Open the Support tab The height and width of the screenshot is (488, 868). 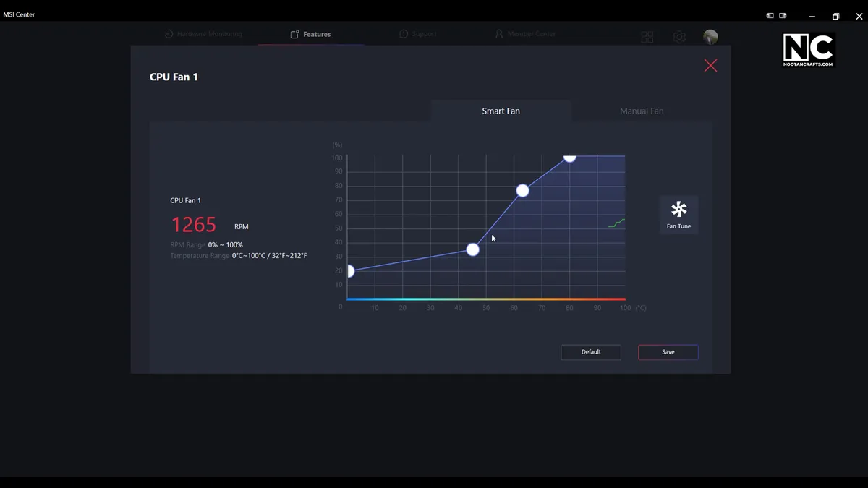click(417, 34)
